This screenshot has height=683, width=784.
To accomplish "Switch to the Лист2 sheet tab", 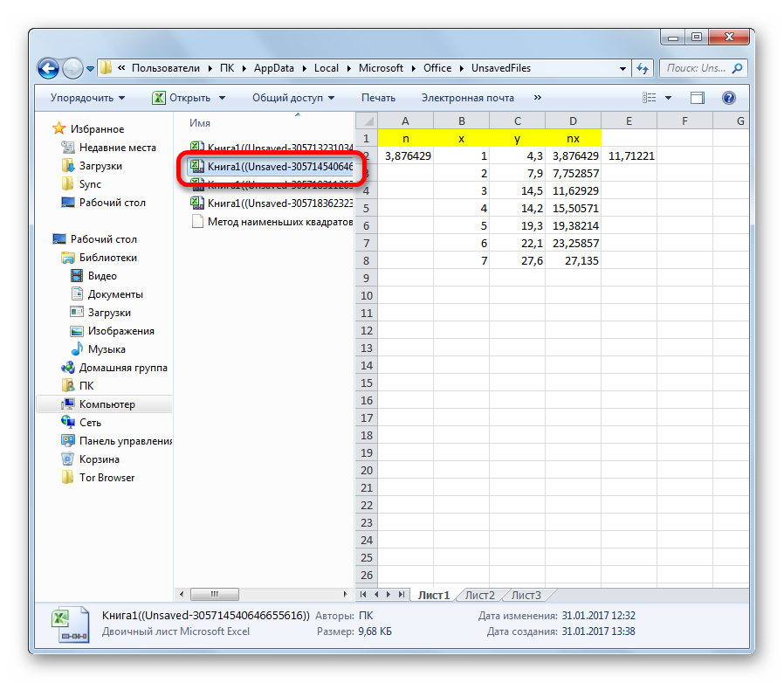I will tap(479, 596).
